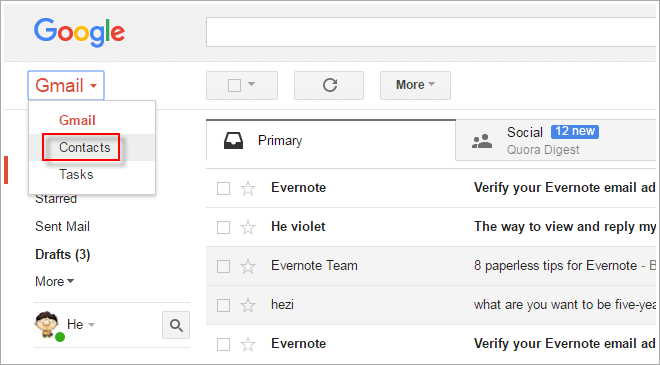Click the Google logo

pyautogui.click(x=79, y=32)
